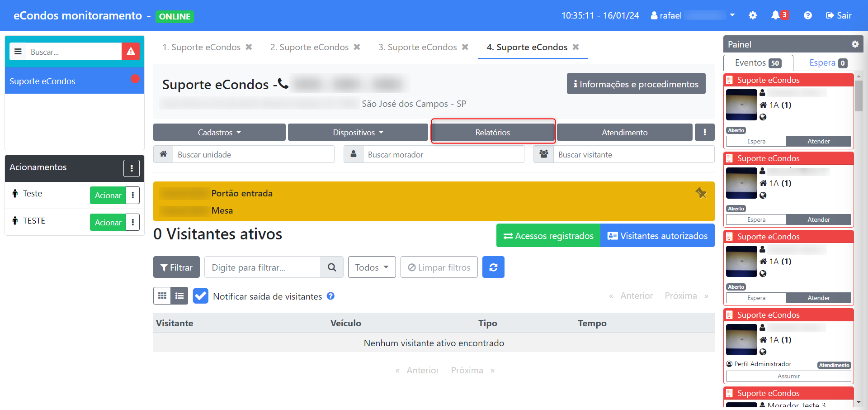Screen dimensions: 868x410
Task: Click Espera on first event card
Action: point(756,141)
